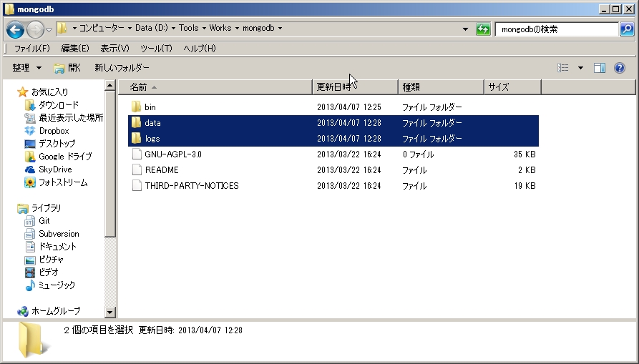Screen dimensions: 639x364
Task: Sort by the 名前 column header
Action: pos(215,87)
